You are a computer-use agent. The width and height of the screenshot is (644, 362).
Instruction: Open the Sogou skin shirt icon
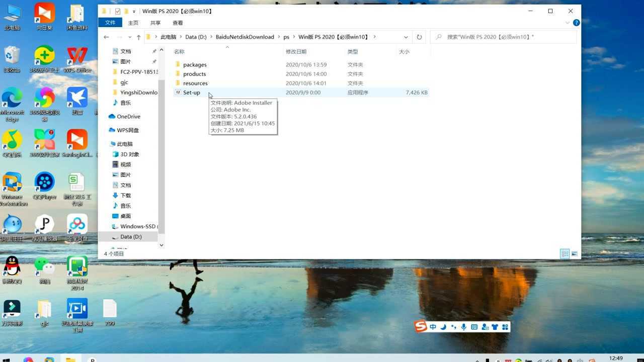click(x=495, y=327)
